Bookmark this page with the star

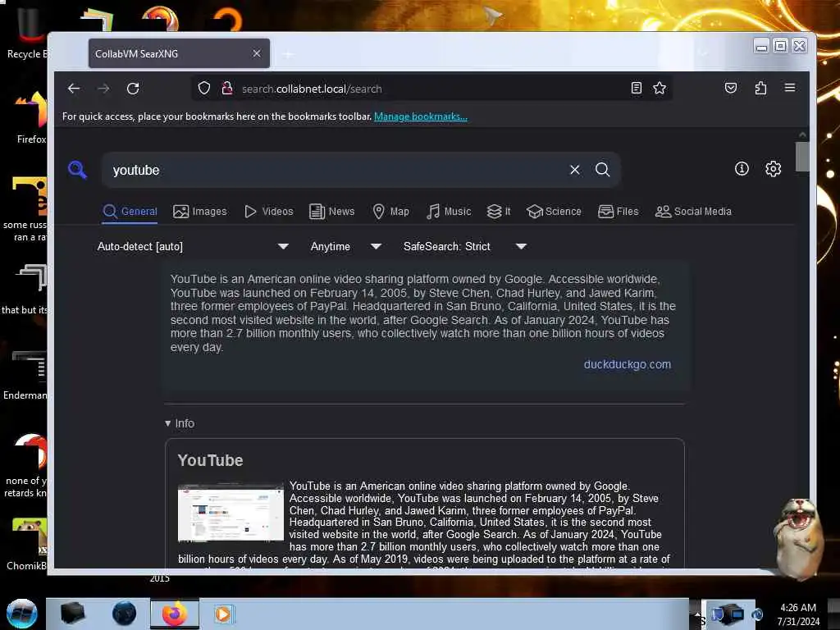coord(660,88)
